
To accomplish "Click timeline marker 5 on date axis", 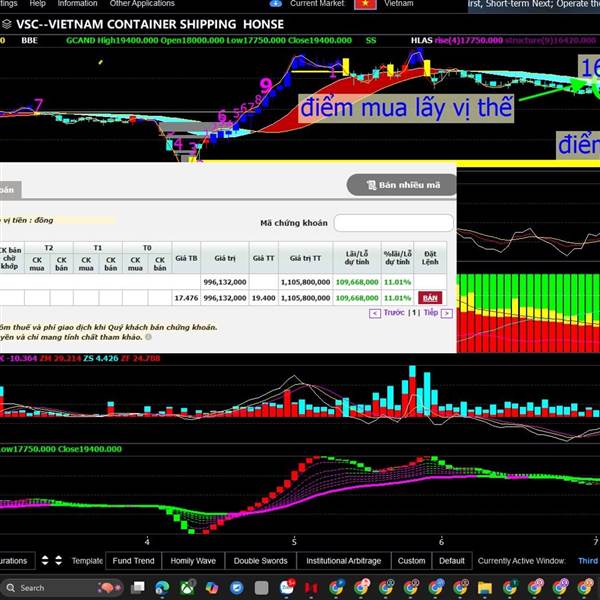I will 294,541.
